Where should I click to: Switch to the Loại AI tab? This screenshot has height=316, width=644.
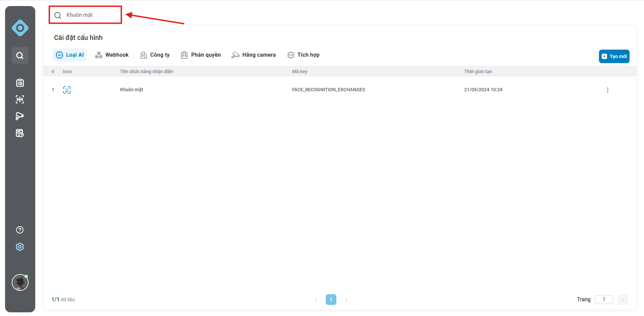tap(70, 55)
